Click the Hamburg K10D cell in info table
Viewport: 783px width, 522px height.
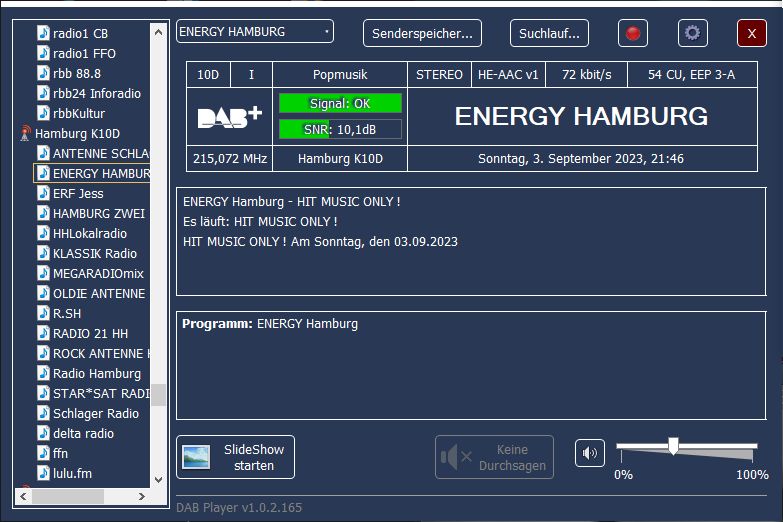pos(340,159)
